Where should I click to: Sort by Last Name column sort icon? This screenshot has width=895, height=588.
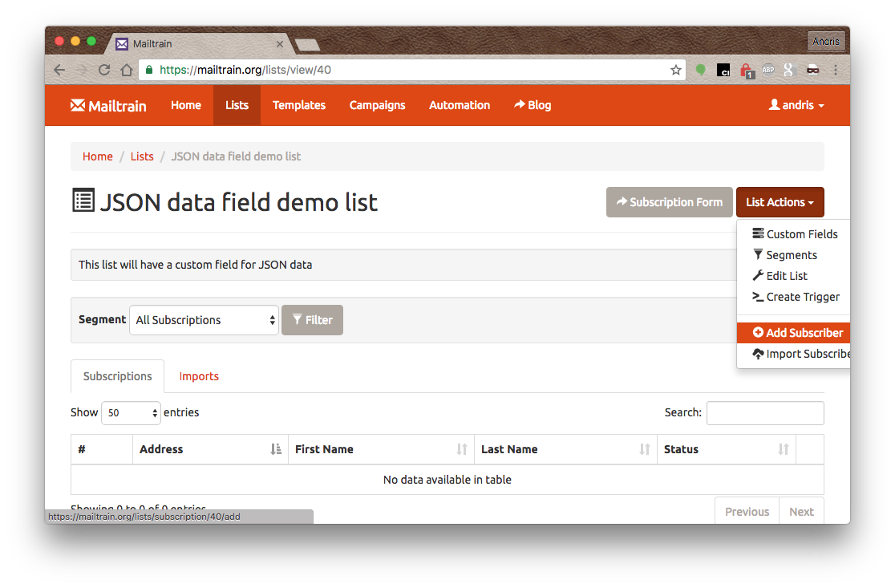click(645, 449)
